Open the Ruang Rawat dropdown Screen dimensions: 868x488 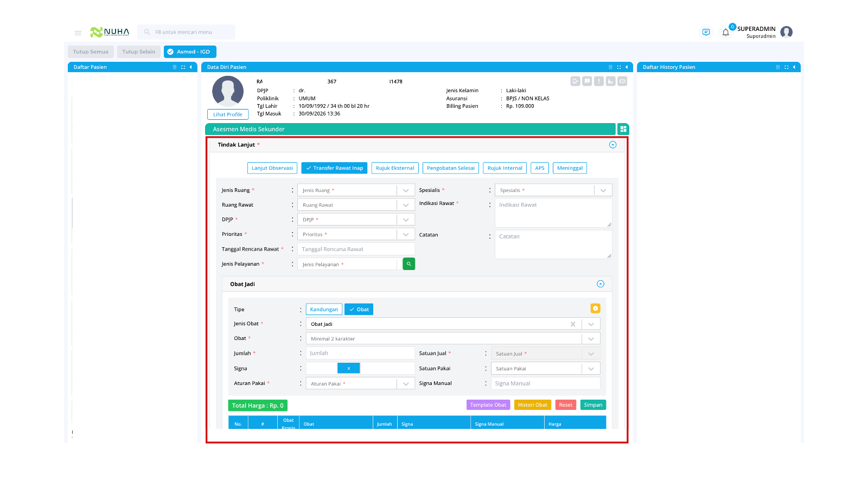coord(356,205)
